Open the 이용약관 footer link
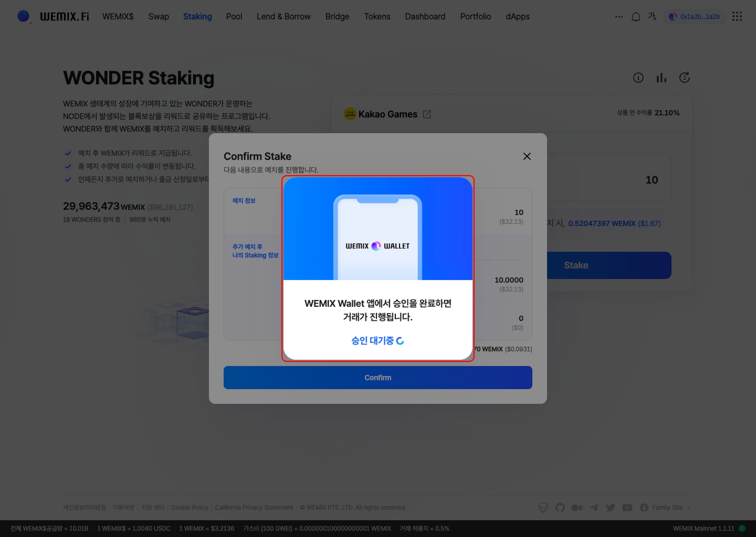Viewport: 756px width, 537px height. pyautogui.click(x=123, y=507)
